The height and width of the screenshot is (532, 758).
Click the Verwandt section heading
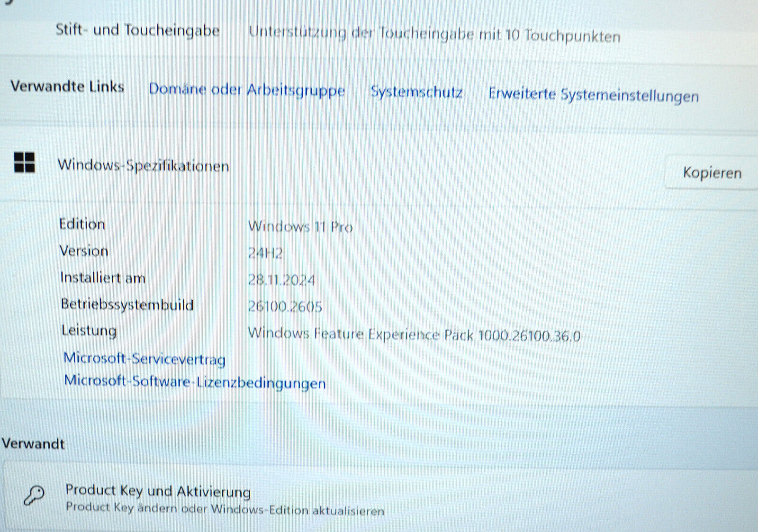(33, 443)
